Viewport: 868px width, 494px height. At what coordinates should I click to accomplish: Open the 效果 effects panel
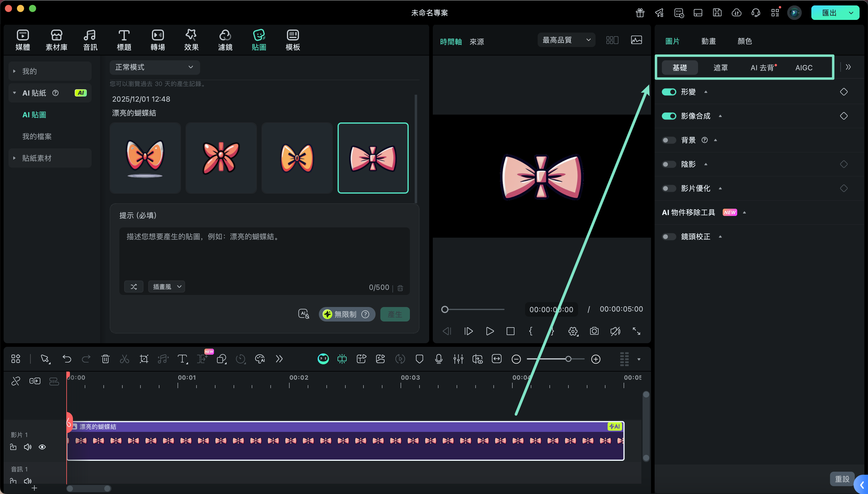191,40
